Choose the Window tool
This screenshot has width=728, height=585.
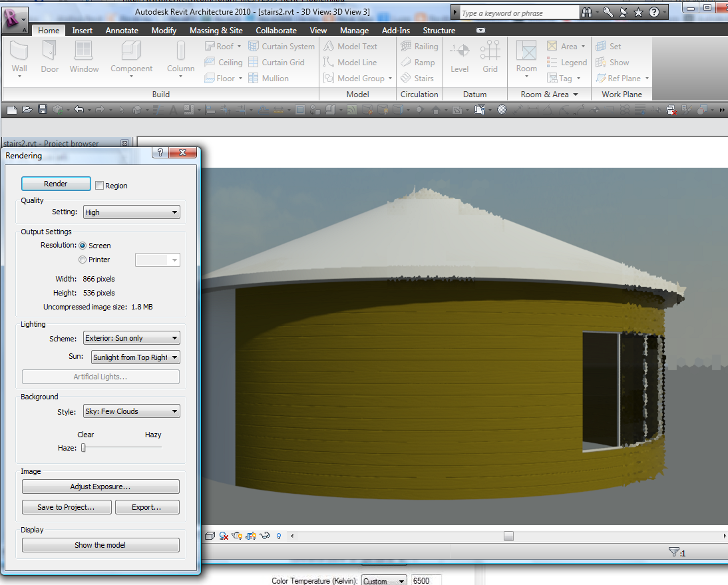(x=84, y=57)
